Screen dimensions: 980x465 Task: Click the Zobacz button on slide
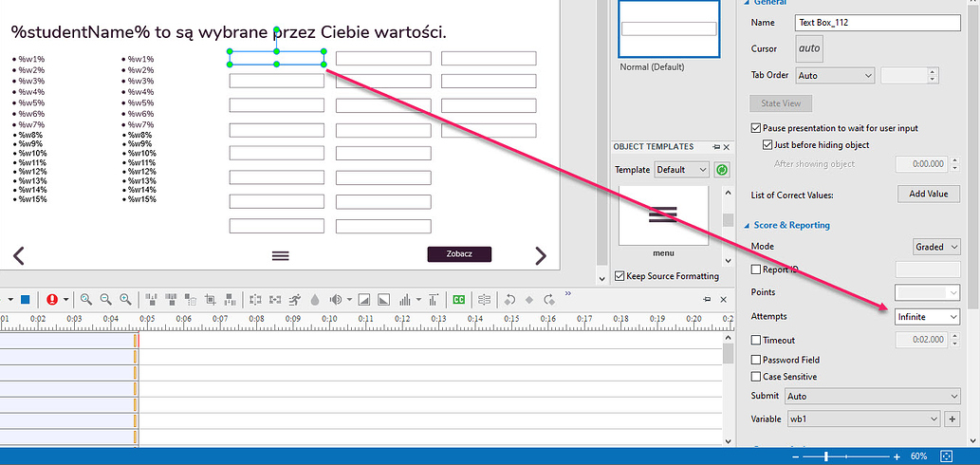click(x=459, y=254)
